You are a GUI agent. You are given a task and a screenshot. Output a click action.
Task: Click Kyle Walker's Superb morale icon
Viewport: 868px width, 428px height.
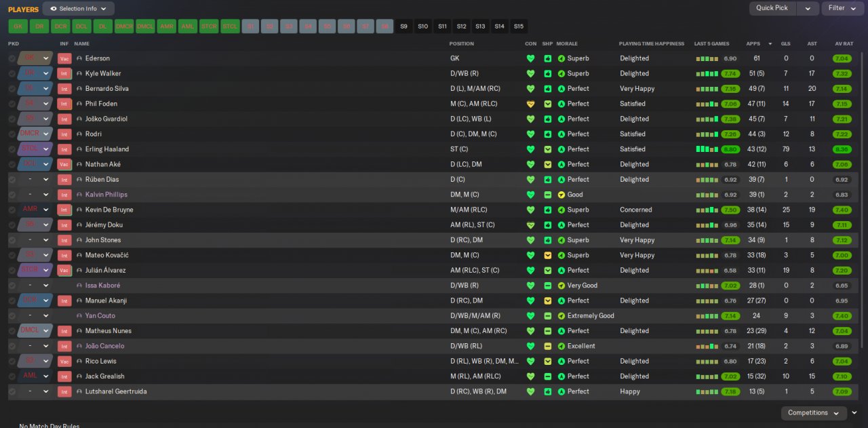click(561, 73)
